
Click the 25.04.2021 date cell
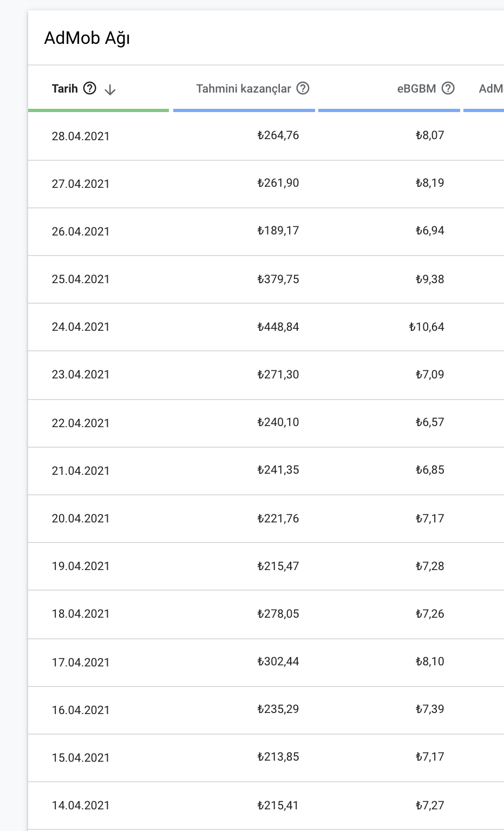(81, 279)
